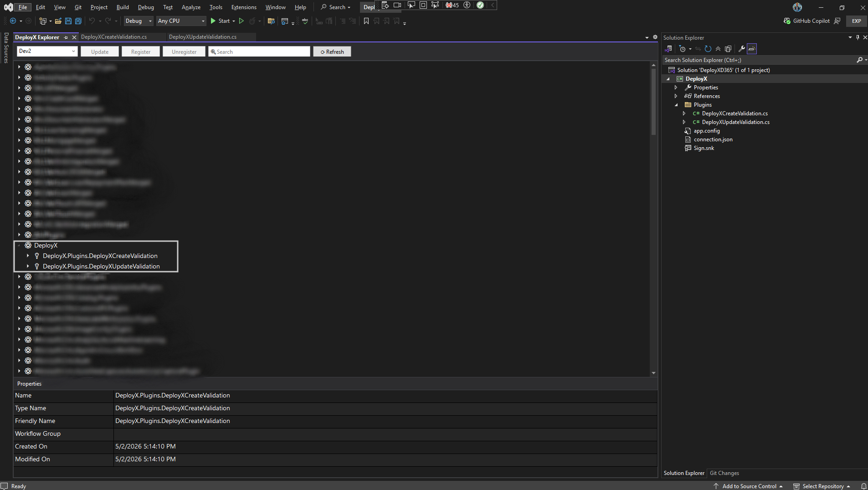The image size is (868, 490).
Task: Open the File menu
Action: click(x=23, y=7)
